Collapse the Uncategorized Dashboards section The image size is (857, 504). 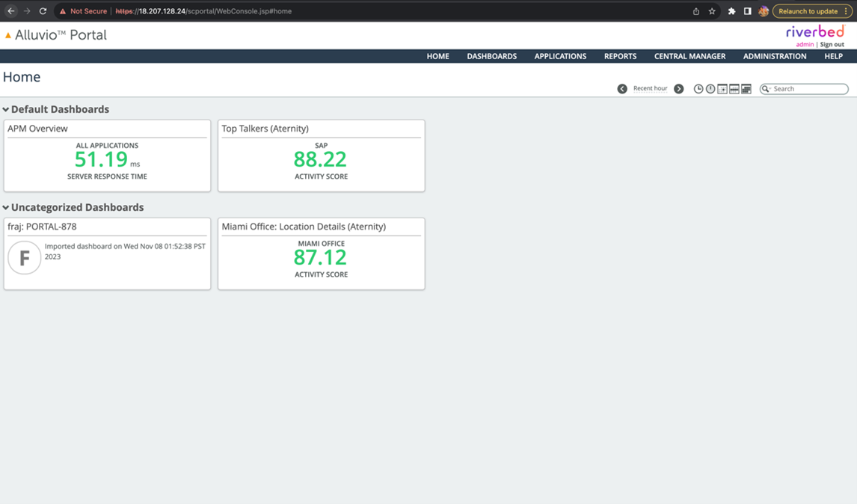(6, 208)
